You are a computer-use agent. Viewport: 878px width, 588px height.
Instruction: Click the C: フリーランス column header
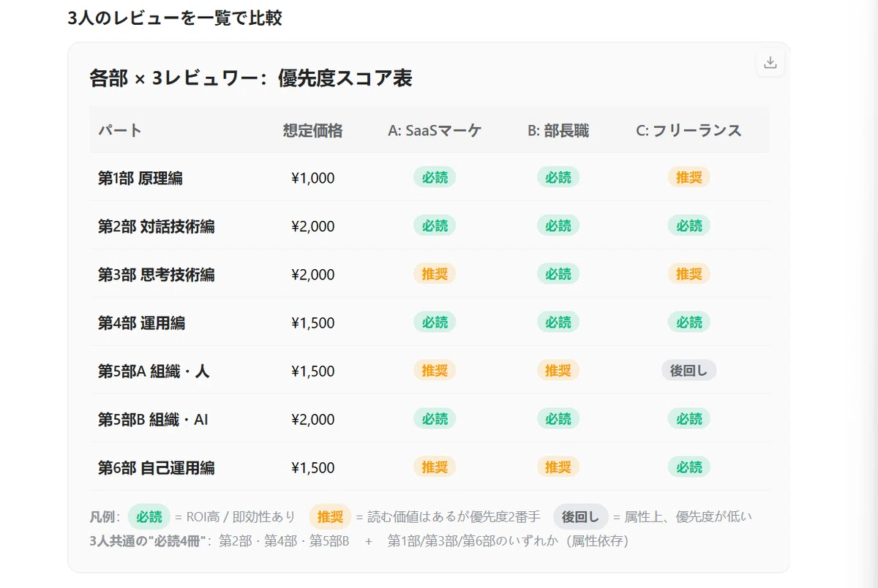688,130
